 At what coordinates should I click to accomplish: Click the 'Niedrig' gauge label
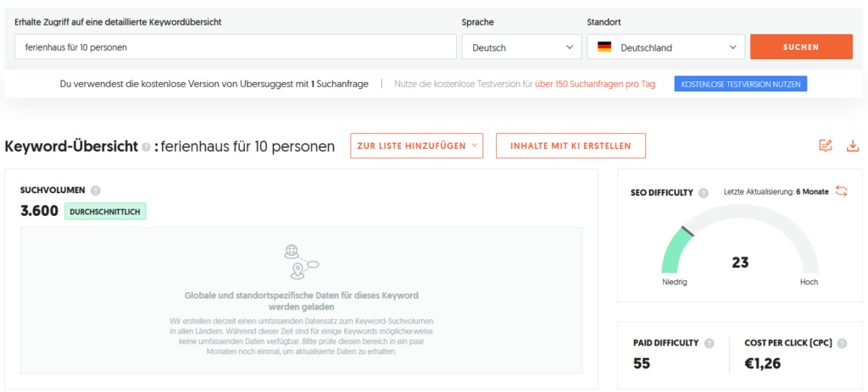point(674,283)
